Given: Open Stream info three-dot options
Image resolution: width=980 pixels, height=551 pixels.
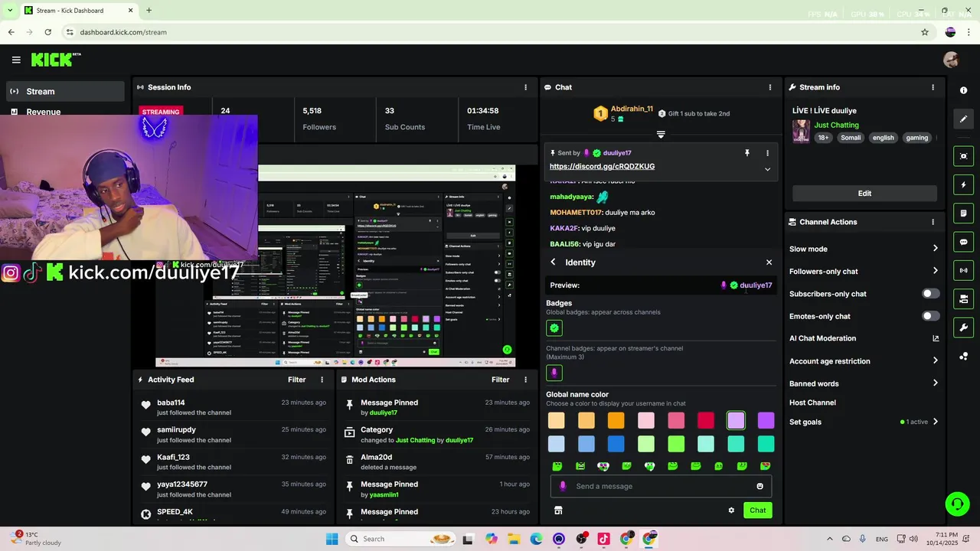Looking at the screenshot, I should pos(933,87).
